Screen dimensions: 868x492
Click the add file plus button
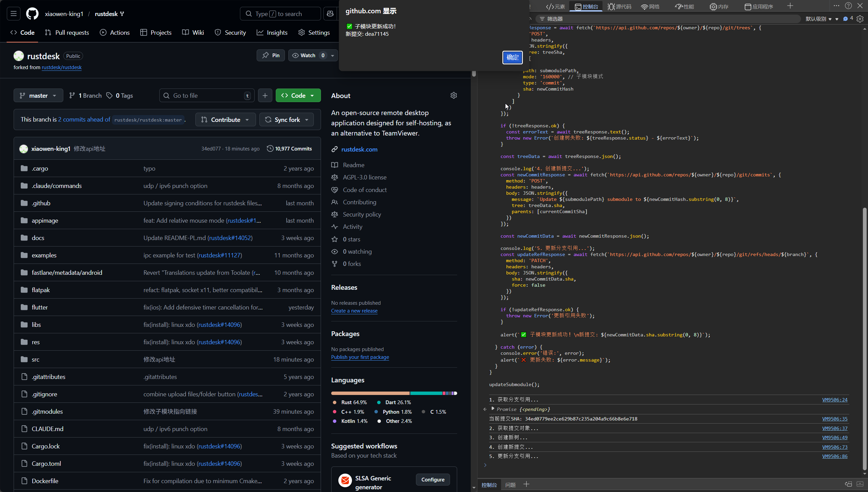coord(265,95)
